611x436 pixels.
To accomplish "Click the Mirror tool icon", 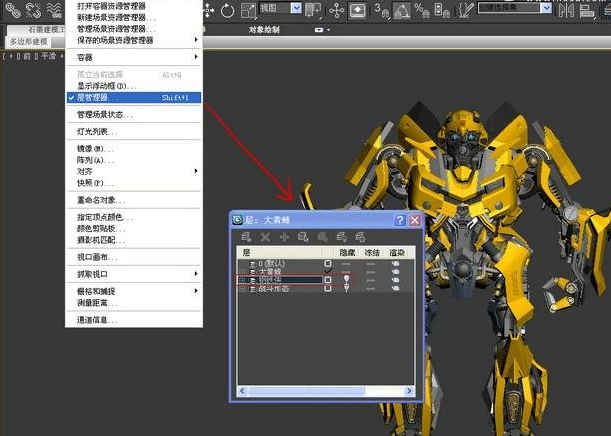I will coord(567,11).
